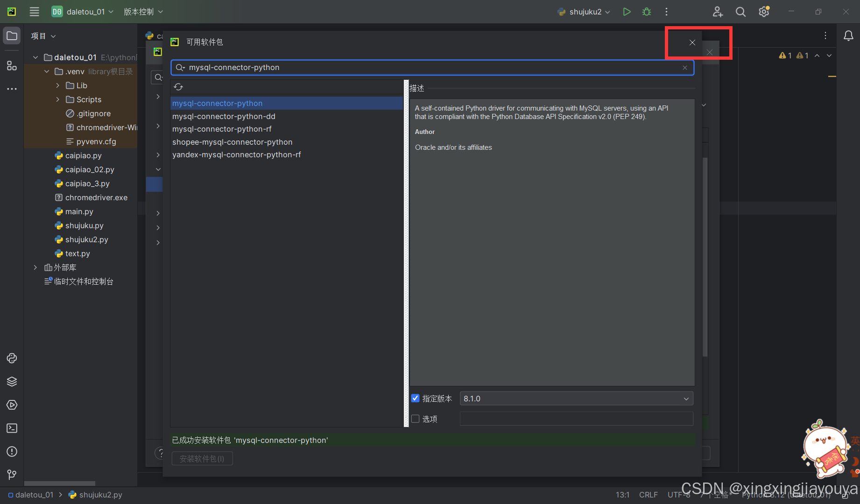Open the Problems tool window
The image size is (860, 504).
point(12,451)
